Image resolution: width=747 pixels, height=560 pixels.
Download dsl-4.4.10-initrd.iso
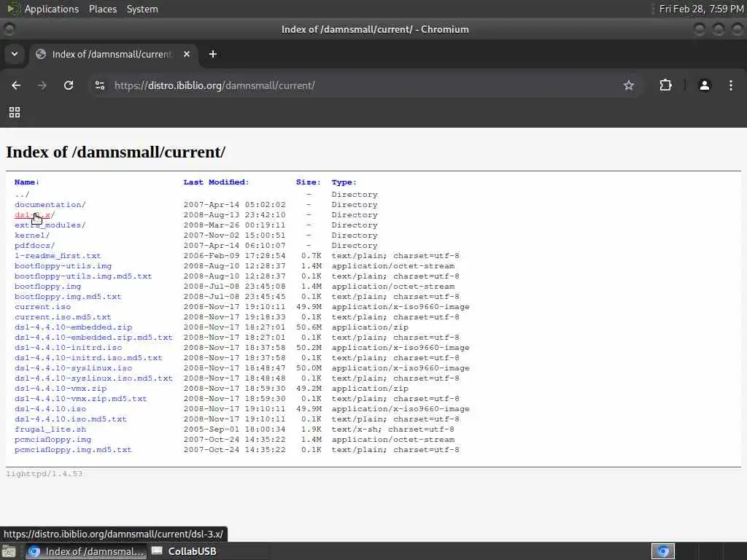pyautogui.click(x=68, y=348)
